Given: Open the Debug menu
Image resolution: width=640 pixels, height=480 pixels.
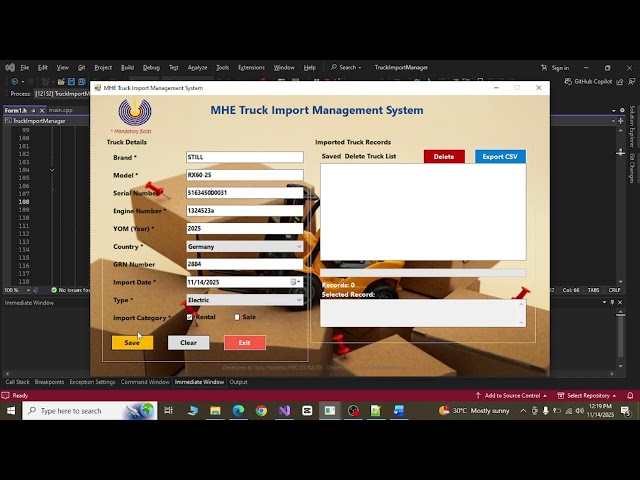Looking at the screenshot, I should (x=151, y=67).
